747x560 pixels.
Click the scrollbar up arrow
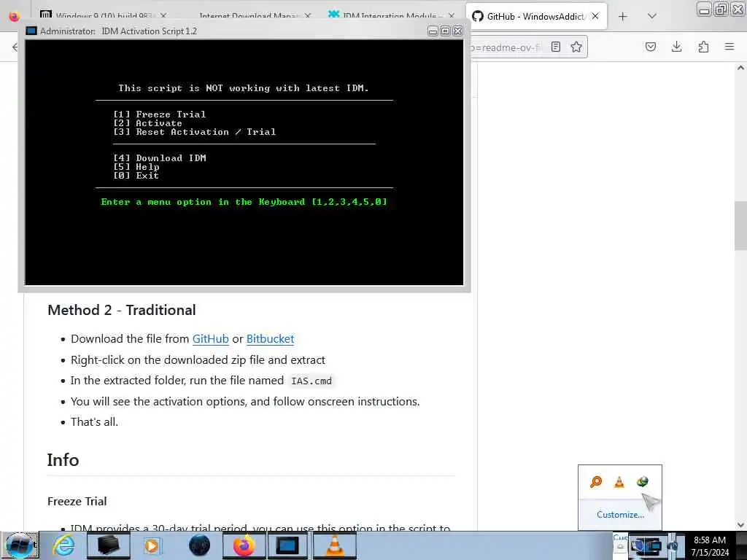740,68
